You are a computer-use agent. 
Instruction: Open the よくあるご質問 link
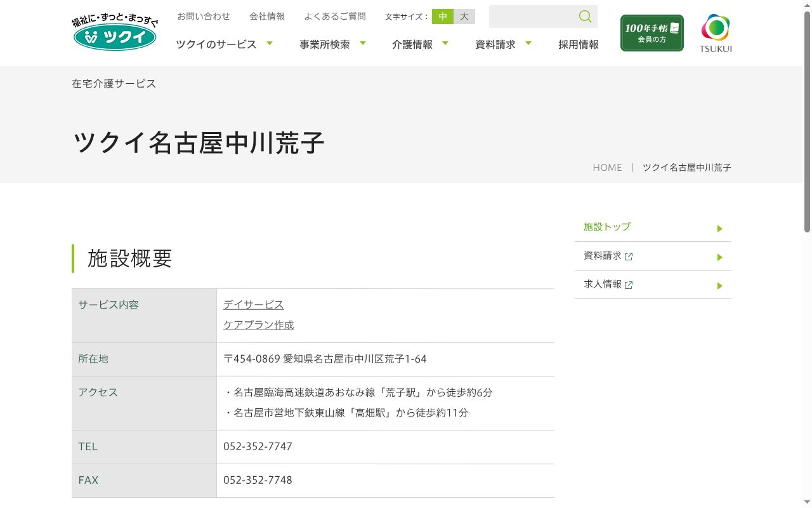click(335, 17)
